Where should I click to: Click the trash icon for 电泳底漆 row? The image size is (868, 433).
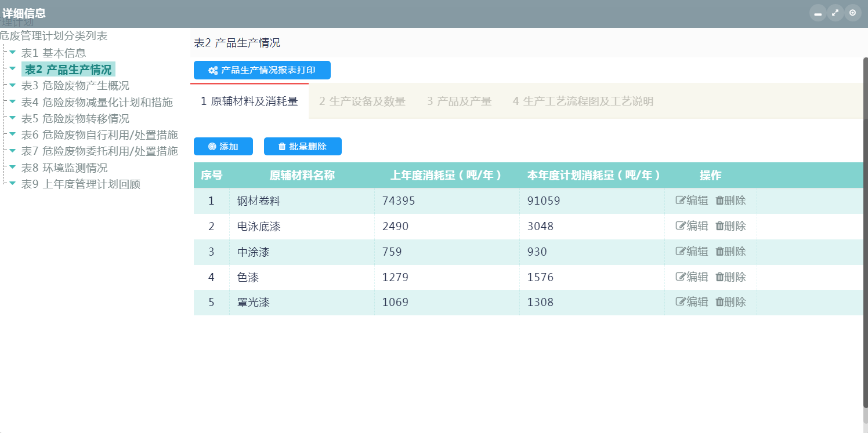click(719, 226)
